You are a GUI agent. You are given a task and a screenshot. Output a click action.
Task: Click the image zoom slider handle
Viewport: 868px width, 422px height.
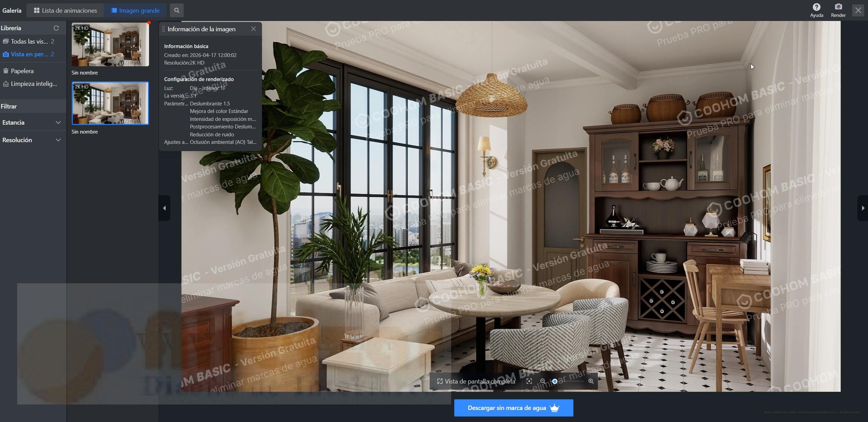555,381
